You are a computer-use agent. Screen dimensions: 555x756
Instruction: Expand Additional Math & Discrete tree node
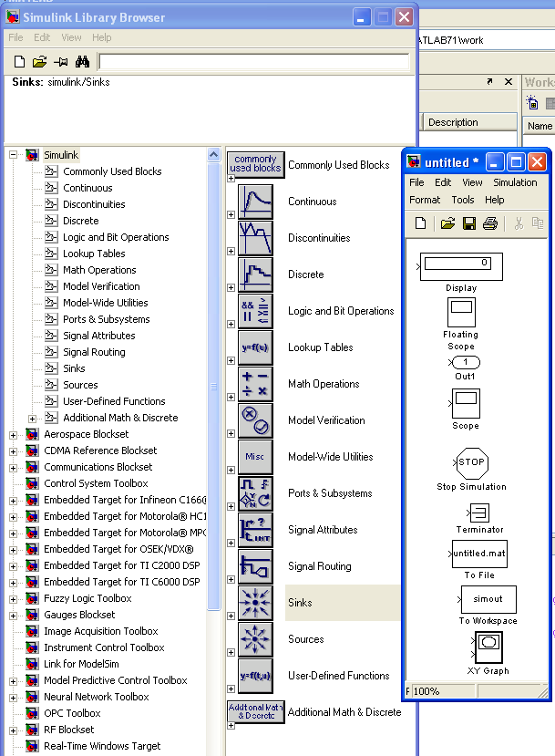coord(32,419)
